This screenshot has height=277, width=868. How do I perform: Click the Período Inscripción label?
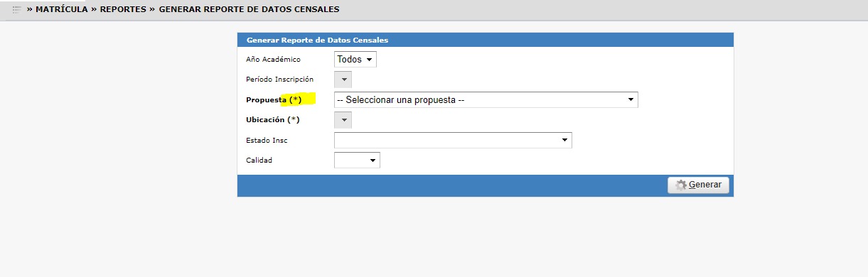[x=279, y=80]
